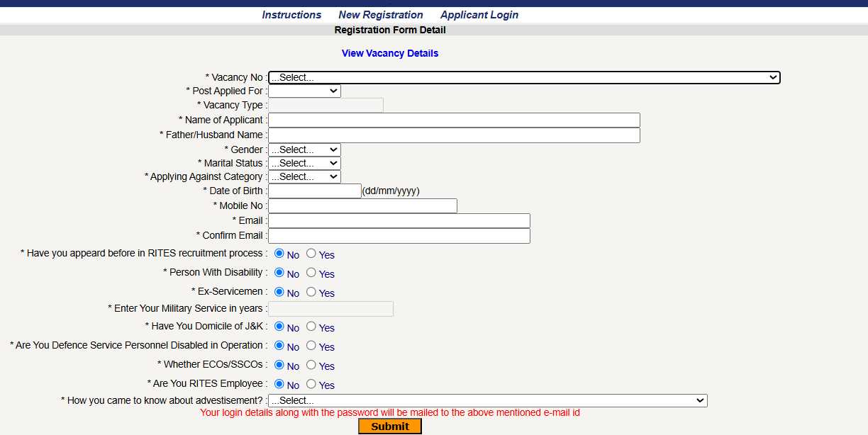Open Applying Against Category dropdown
This screenshot has height=435, width=868.
tap(304, 176)
